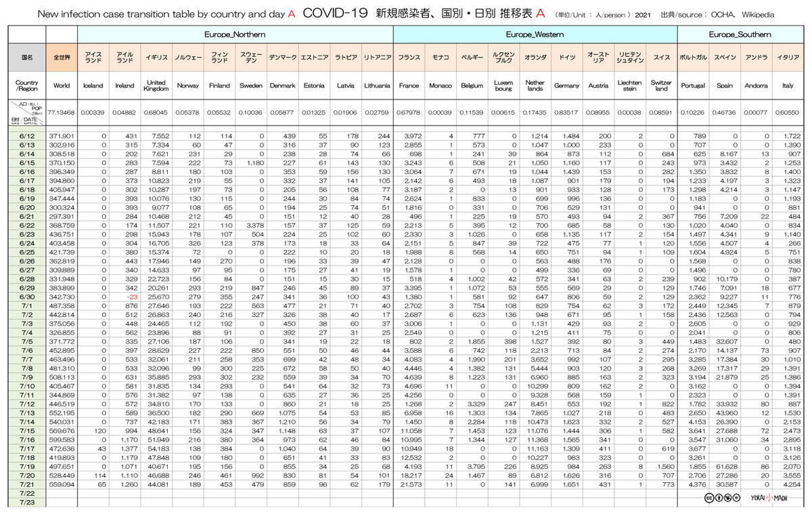This screenshot has width=812, height=512.
Task: Click the red -23 Ireland value
Action: (132, 297)
